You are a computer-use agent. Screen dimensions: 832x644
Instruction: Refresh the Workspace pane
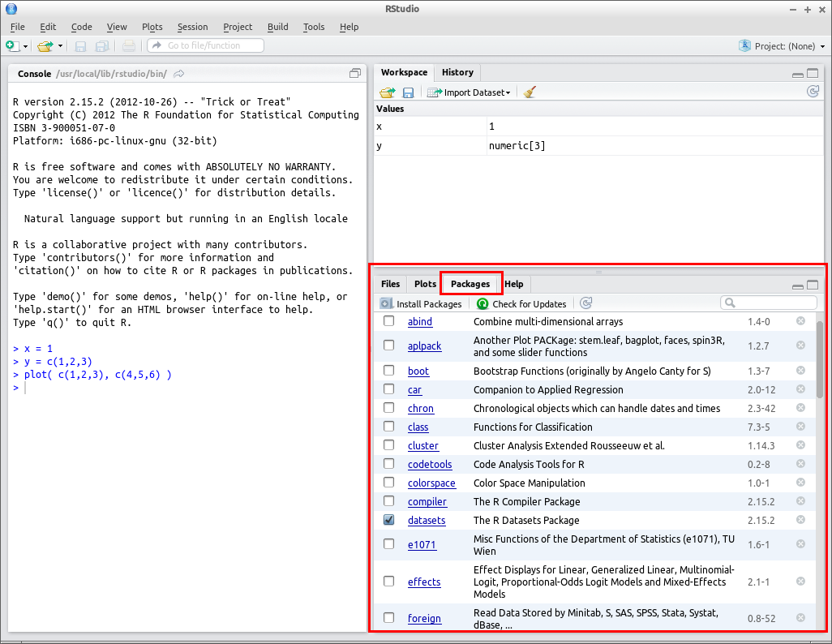[x=813, y=92]
